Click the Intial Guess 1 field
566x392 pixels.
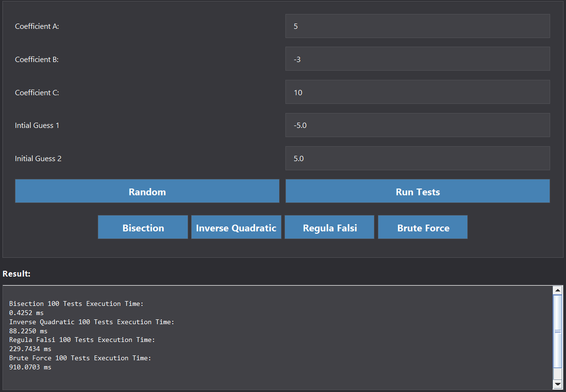[417, 125]
